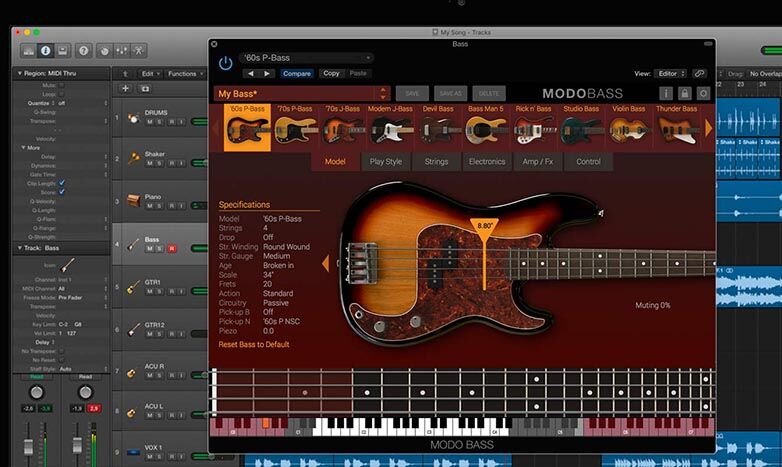Open the Edit menu in tracks area
The image size is (782, 467).
(x=151, y=74)
